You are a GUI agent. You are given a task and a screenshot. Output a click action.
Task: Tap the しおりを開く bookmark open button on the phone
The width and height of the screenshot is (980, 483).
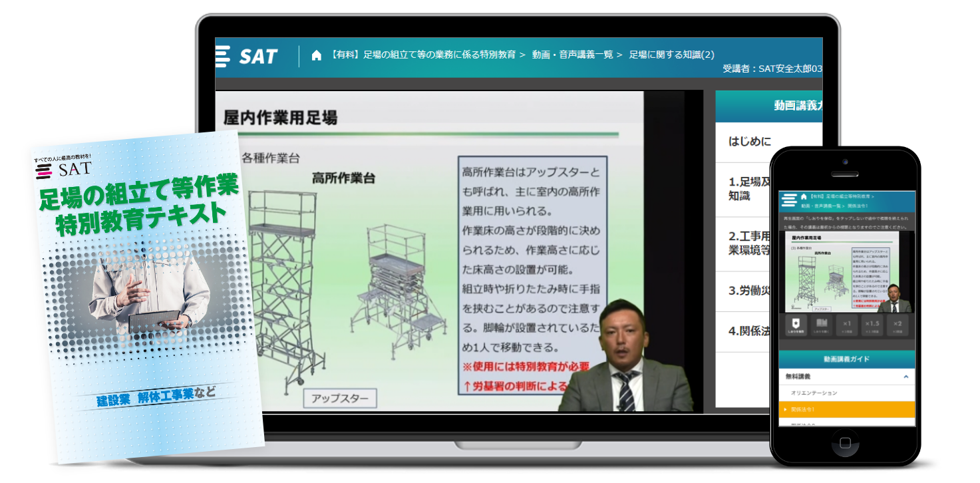click(x=821, y=324)
